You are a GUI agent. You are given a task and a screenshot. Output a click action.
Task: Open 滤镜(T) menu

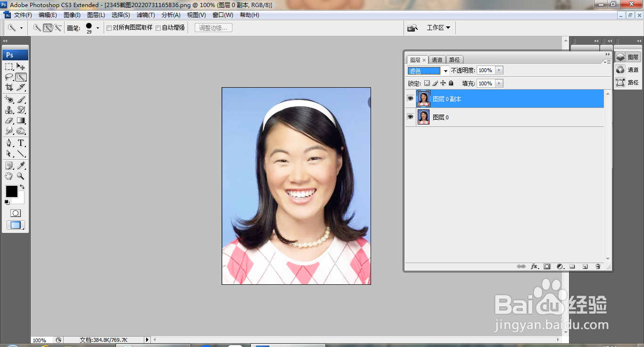tap(146, 15)
